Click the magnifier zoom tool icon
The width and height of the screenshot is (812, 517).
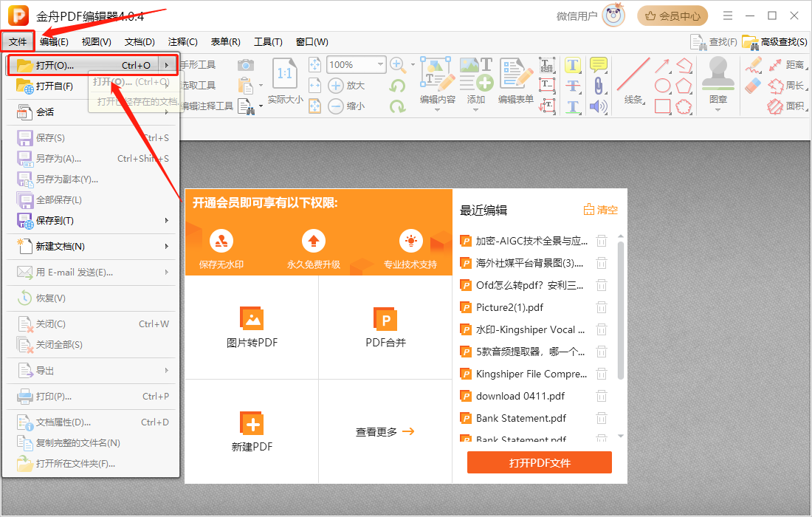(x=398, y=65)
